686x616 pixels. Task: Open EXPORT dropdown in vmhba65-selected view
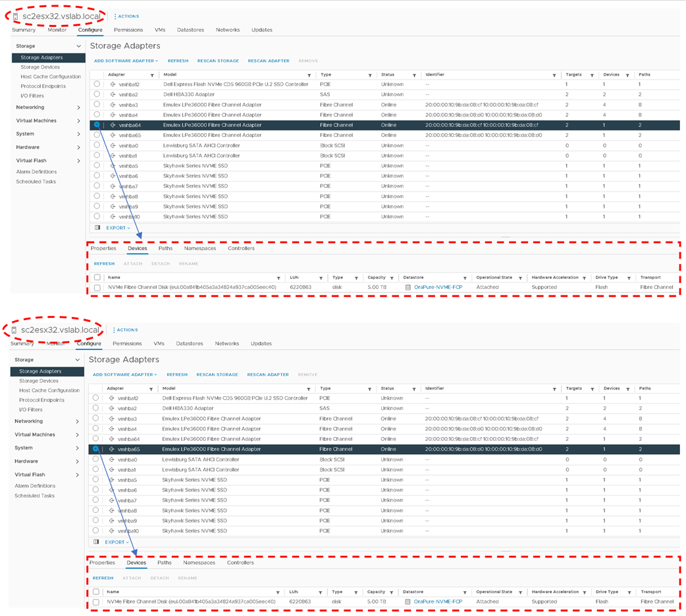coord(117,542)
